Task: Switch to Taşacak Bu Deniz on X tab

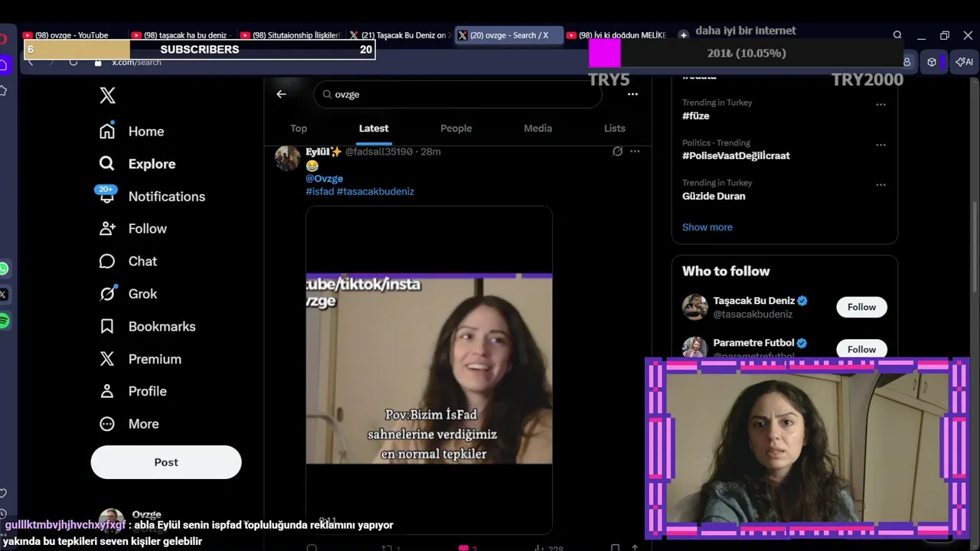Action: point(398,35)
